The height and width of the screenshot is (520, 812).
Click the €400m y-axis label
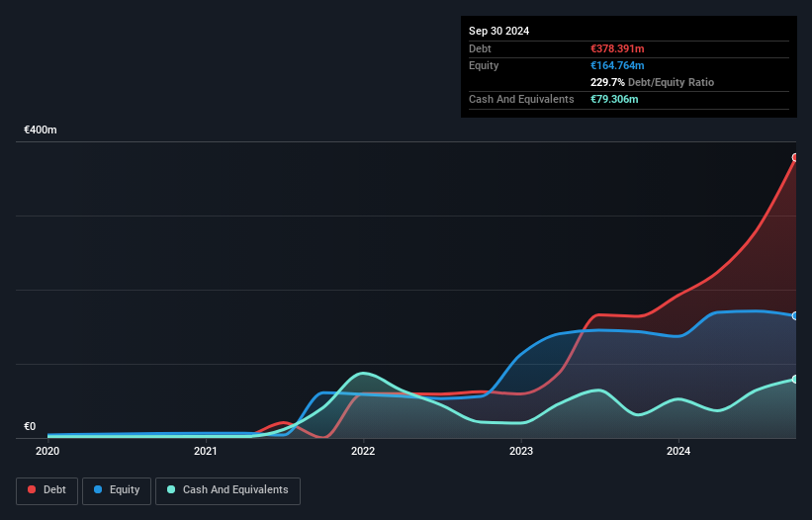click(x=41, y=130)
